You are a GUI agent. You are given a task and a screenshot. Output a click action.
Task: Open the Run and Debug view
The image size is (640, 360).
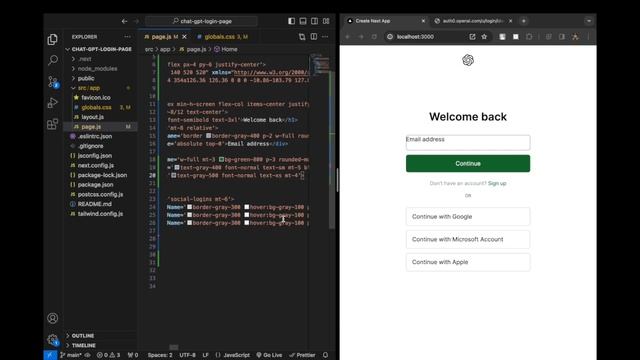53,103
